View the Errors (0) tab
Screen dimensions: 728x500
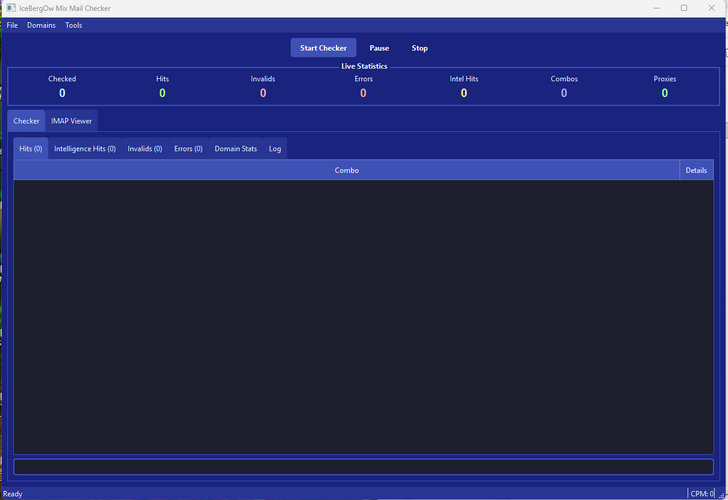point(188,149)
